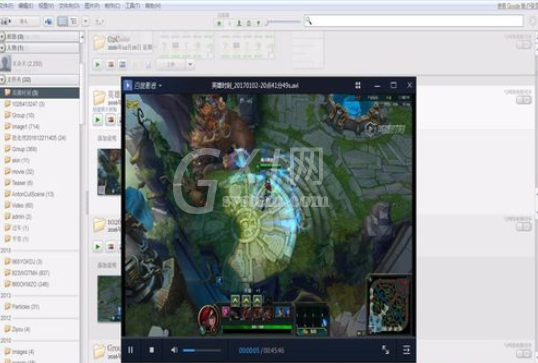Play slideshow for the third folder
The width and height of the screenshot is (538, 363).
tap(97, 247)
